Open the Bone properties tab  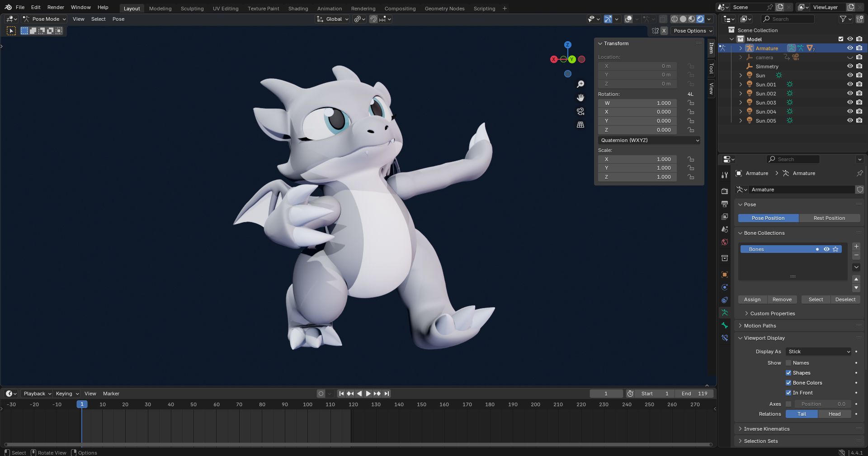pos(725,325)
